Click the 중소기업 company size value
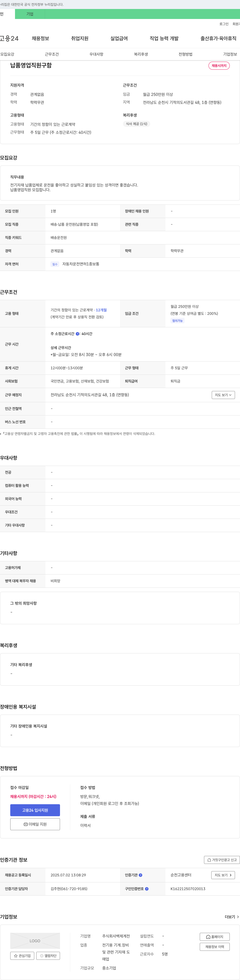This screenshot has width=240, height=980. coord(109,968)
